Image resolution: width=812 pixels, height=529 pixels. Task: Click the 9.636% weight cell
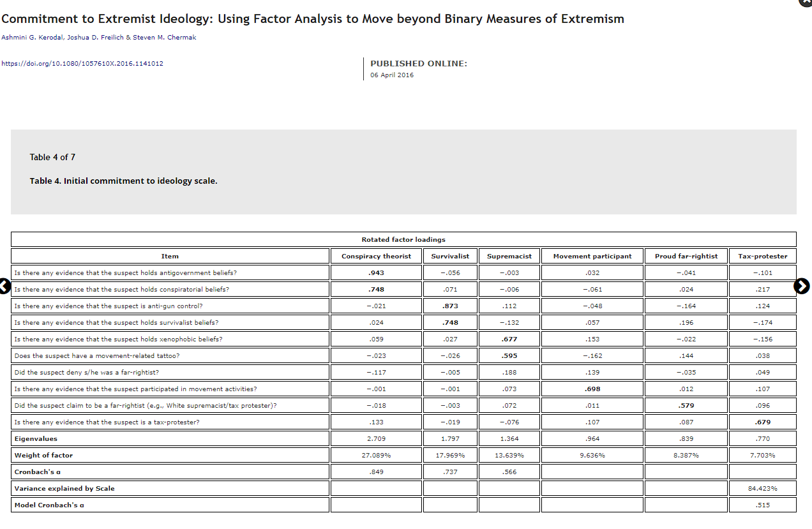[x=592, y=455]
